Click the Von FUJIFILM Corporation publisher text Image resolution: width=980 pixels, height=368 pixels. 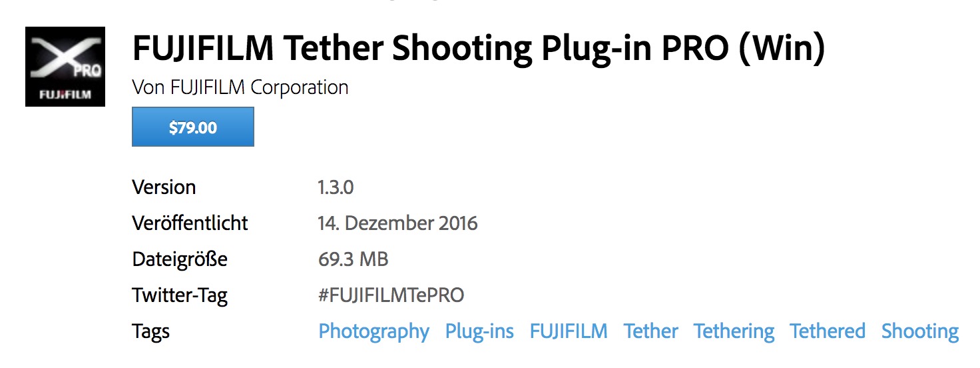click(240, 87)
